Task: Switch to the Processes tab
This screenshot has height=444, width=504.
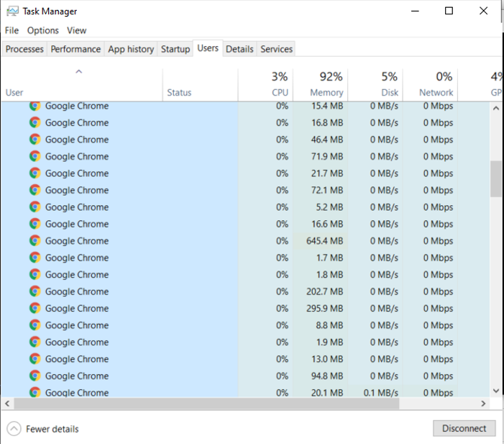Action: [x=24, y=49]
